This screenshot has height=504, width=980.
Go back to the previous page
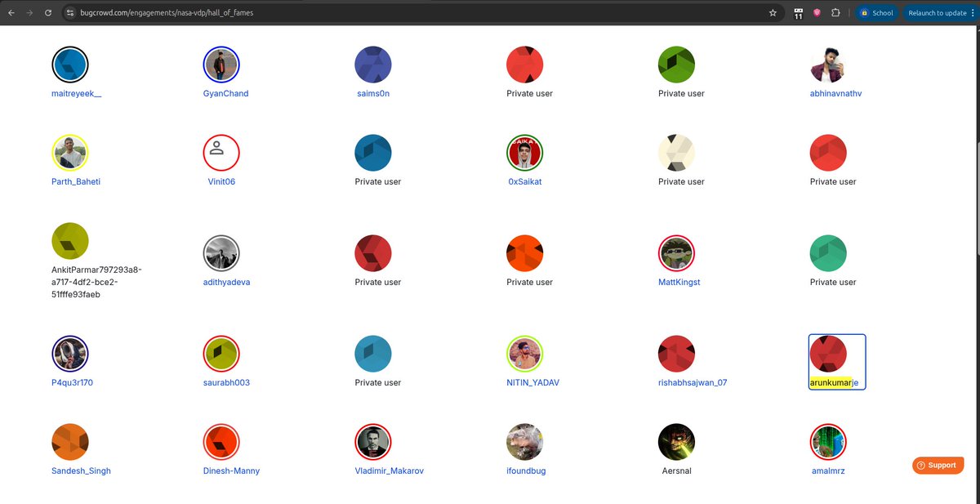pos(11,13)
